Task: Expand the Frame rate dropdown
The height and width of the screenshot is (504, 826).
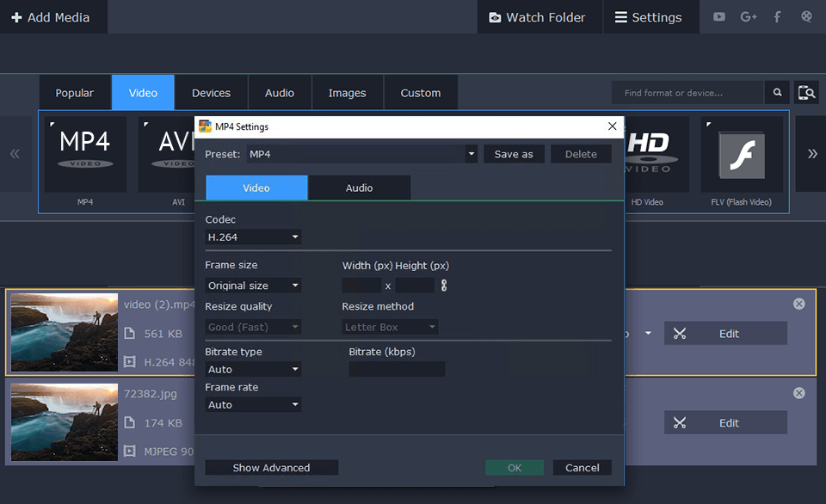Action: coord(252,404)
